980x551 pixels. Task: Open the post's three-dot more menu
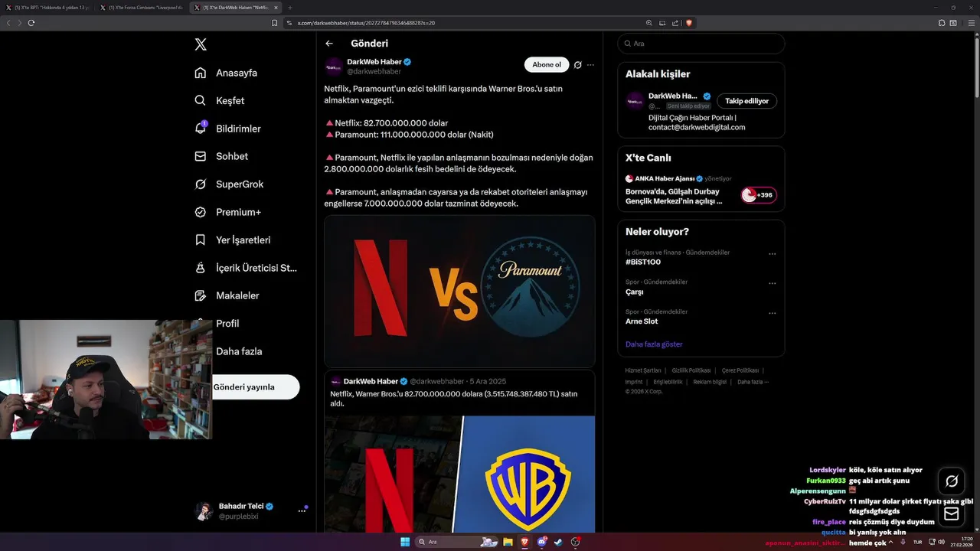[x=590, y=65]
